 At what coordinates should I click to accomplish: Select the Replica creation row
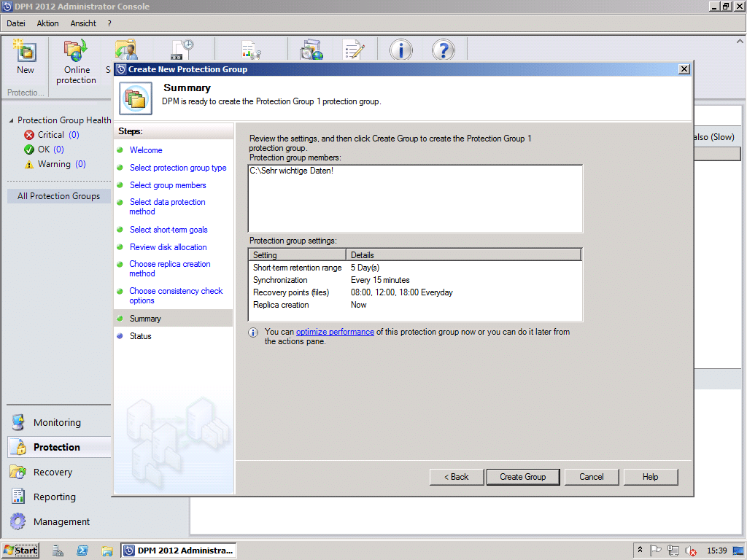click(x=414, y=305)
